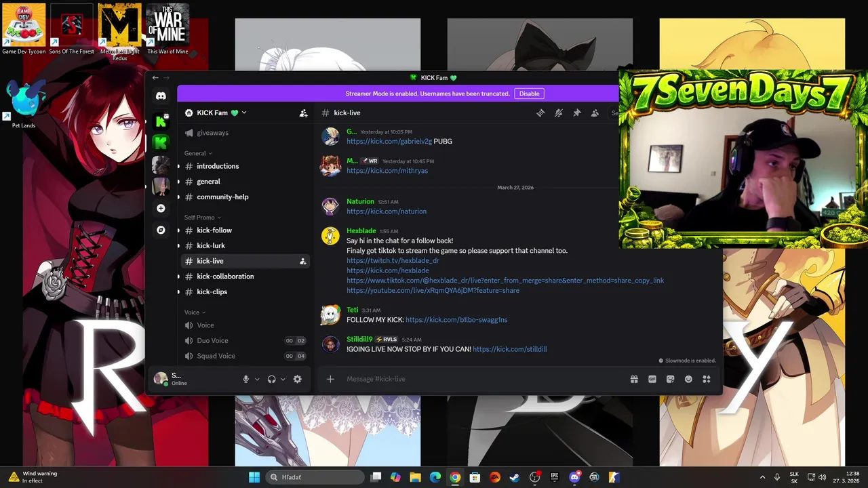The image size is (868, 488).
Task: Open the kick.com/gabrielv2g link
Action: 389,142
